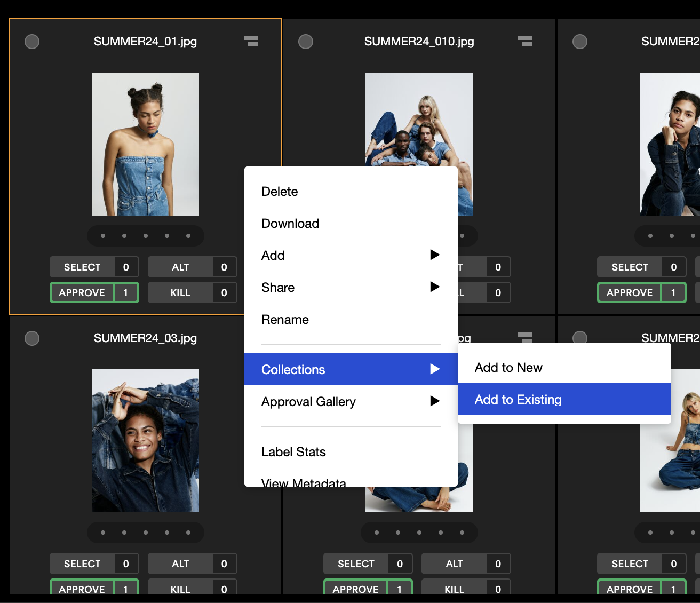The image size is (700, 603).
Task: Click the SUMMER24_01.jpg file name
Action: pos(145,41)
